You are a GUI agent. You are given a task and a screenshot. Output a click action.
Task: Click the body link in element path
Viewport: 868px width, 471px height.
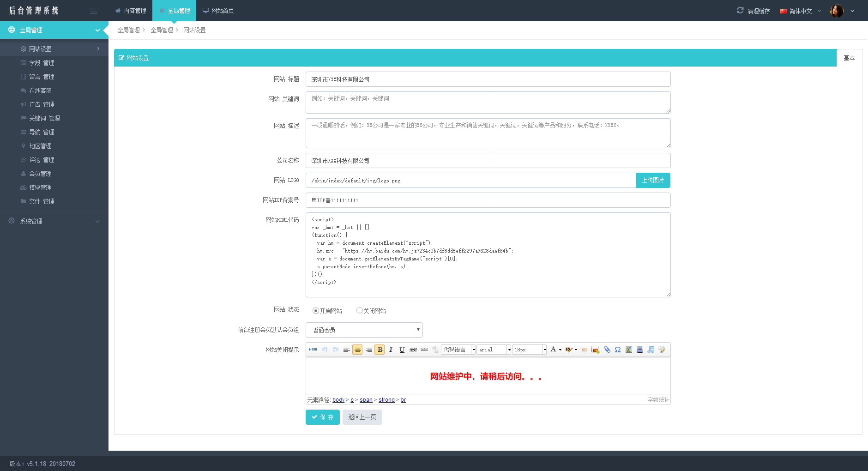338,400
